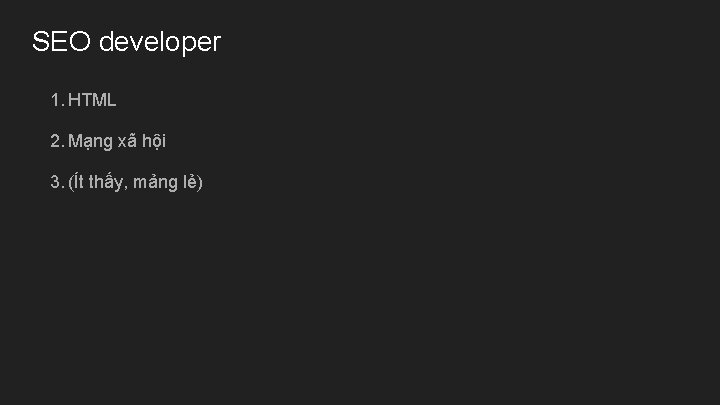The width and height of the screenshot is (720, 405).
Task: Click the list number '2.'
Action: (x=57, y=142)
